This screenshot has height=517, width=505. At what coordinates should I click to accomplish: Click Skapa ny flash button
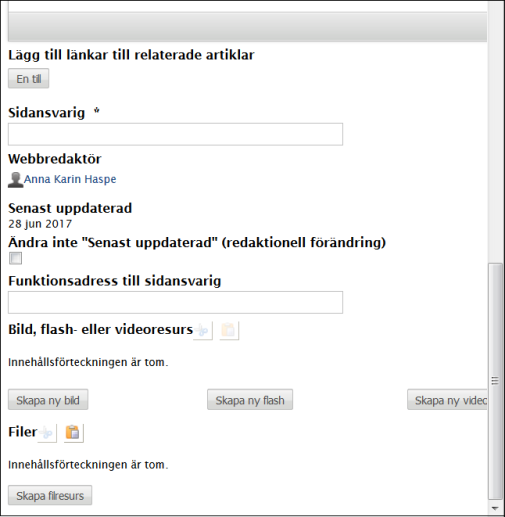click(250, 400)
